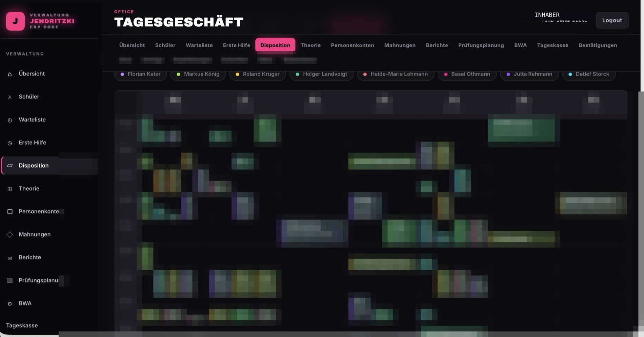Click the BWA gear icon in sidebar
Image resolution: width=644 pixels, height=337 pixels.
[x=10, y=304]
